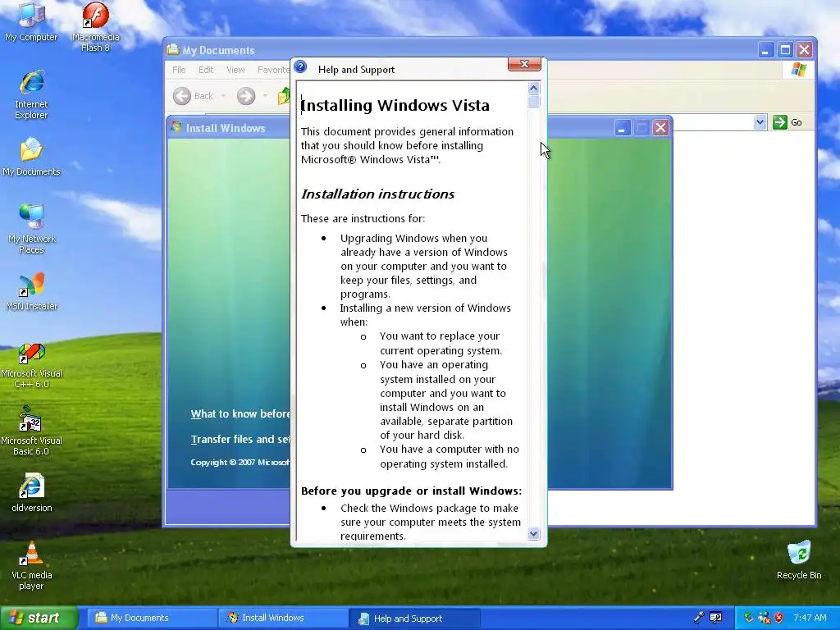The image size is (840, 630).
Task: Click the Forward arrow in My Documents
Action: coord(246,96)
